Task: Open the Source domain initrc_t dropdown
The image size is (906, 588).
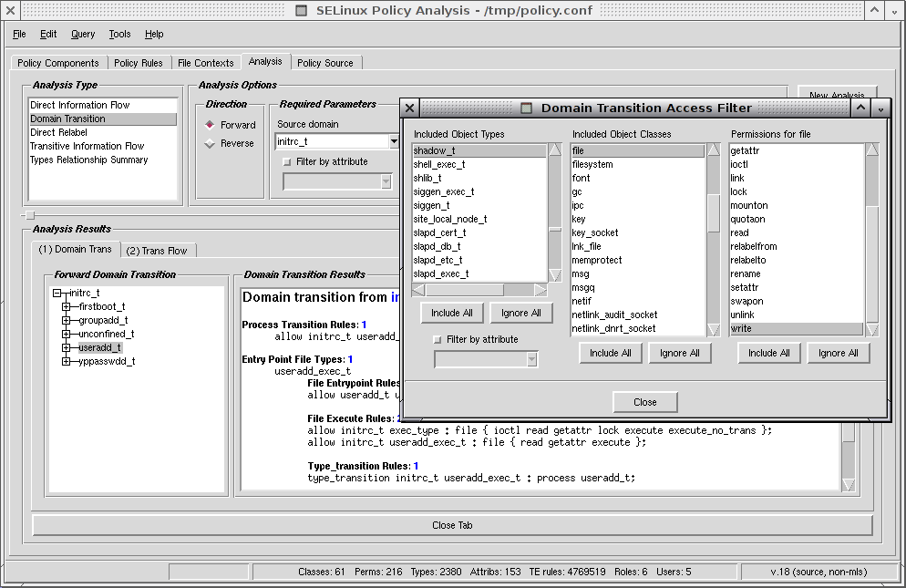Action: point(394,141)
